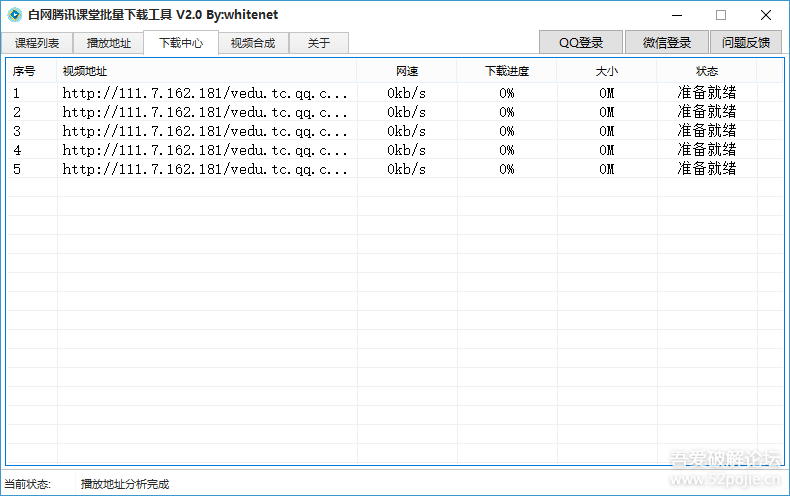Click the 当前状态 label in status bar
This screenshot has width=790, height=496.
[28, 484]
